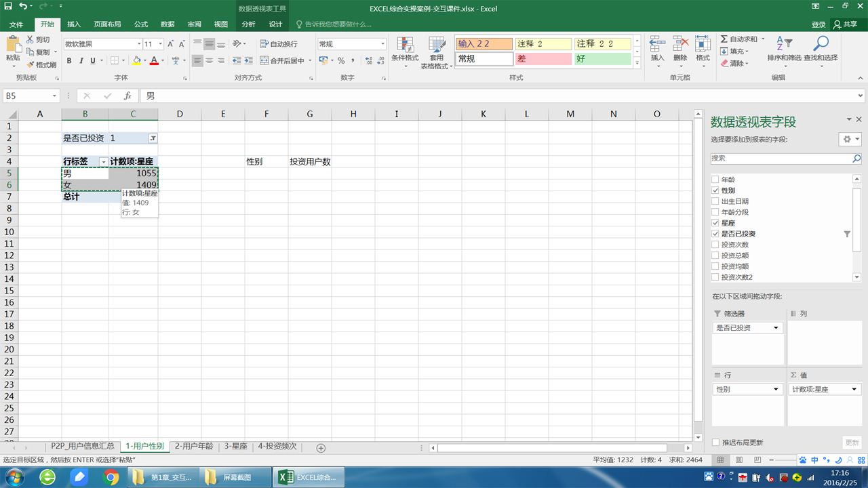Open the report filter dropdown in cell C2
This screenshot has width=868, height=488.
[153, 138]
